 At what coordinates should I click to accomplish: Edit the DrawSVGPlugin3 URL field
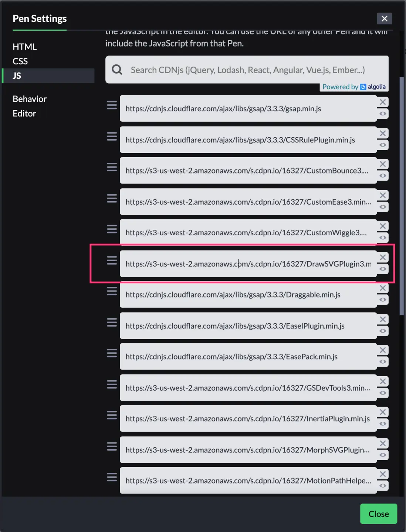(x=248, y=263)
